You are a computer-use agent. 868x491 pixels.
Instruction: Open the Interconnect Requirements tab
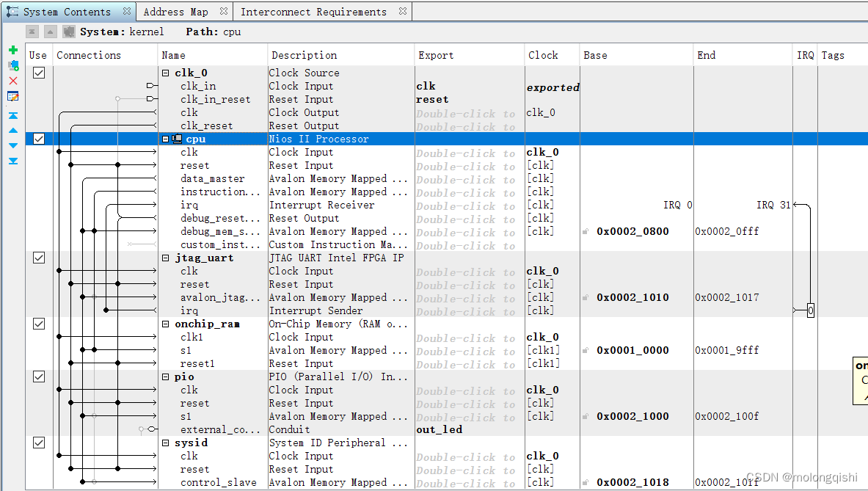[314, 12]
